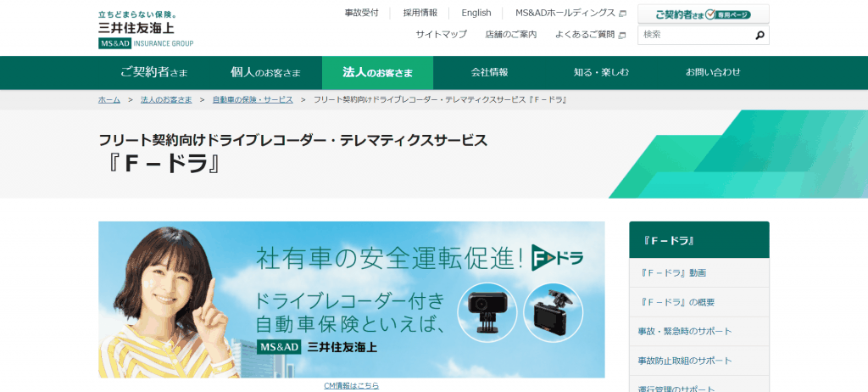Go to 法人のお客さま in the breadcrumb
Screen dimensions: 868x392
pyautogui.click(x=167, y=100)
